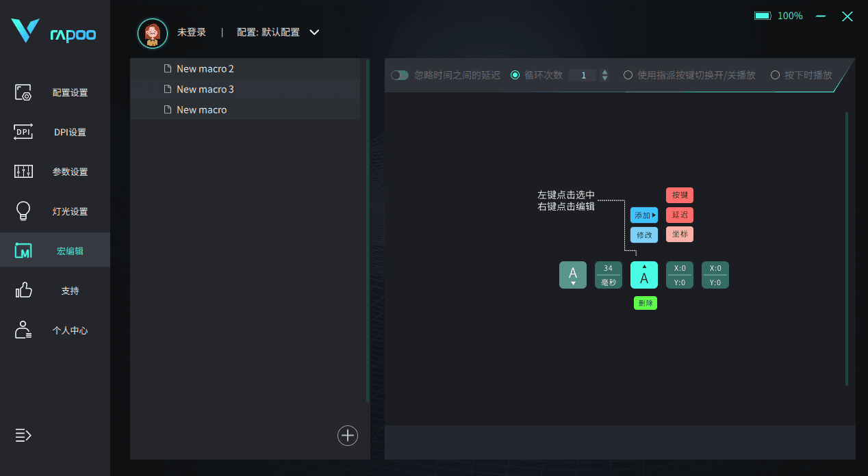Viewport: 868px width, 476px height.
Task: Select the 循环次数 radio button
Action: pyautogui.click(x=515, y=75)
